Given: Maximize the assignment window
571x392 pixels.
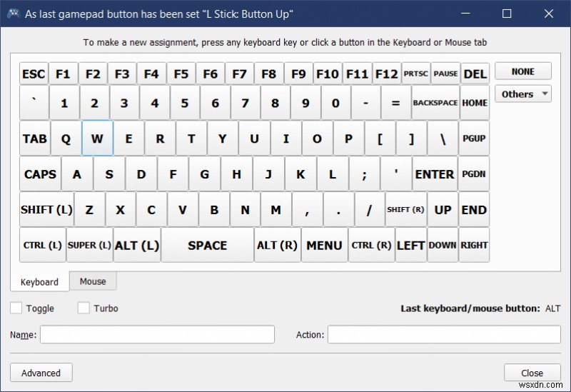Looking at the screenshot, I should coord(507,14).
